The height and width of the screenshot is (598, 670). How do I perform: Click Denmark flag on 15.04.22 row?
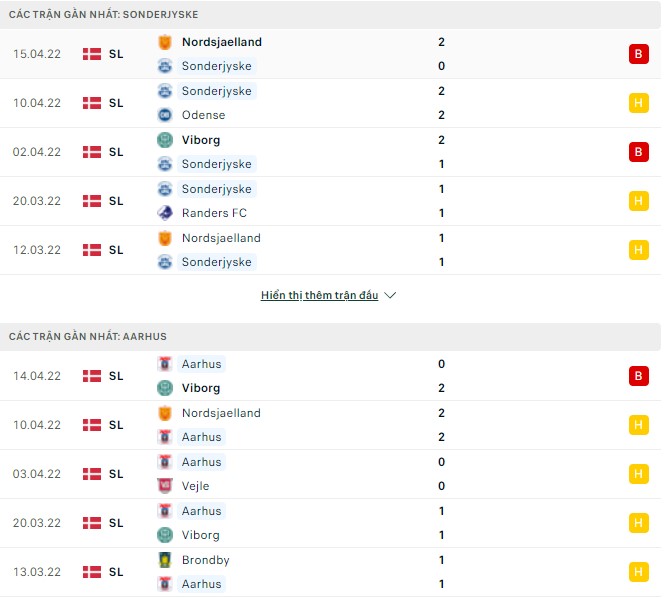[92, 54]
